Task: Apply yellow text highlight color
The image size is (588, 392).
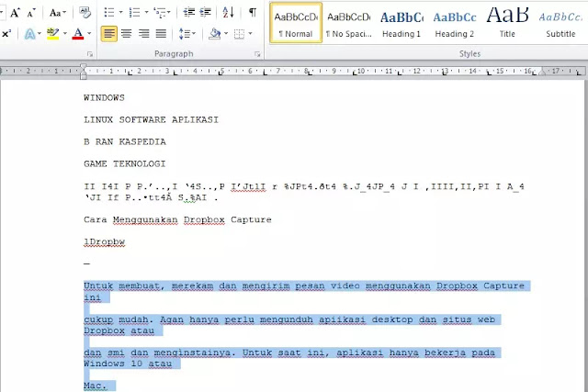Action: tap(53, 34)
